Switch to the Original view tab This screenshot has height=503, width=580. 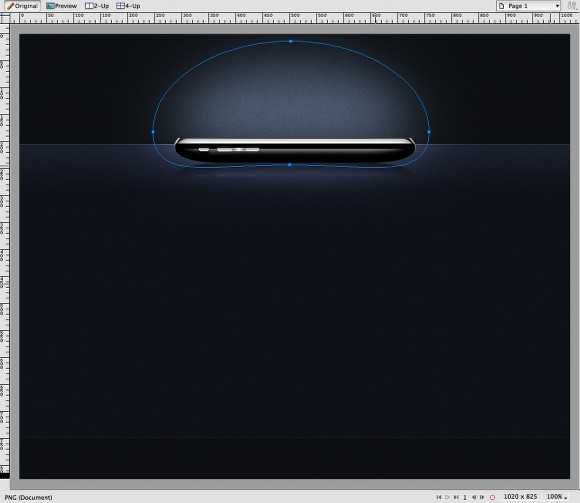23,6
